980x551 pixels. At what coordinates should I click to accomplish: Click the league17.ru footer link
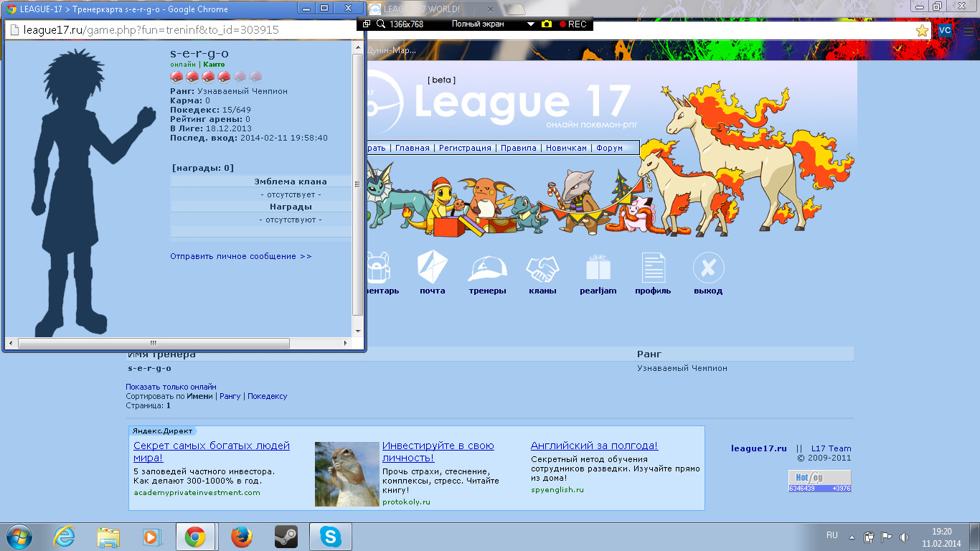pos(759,448)
